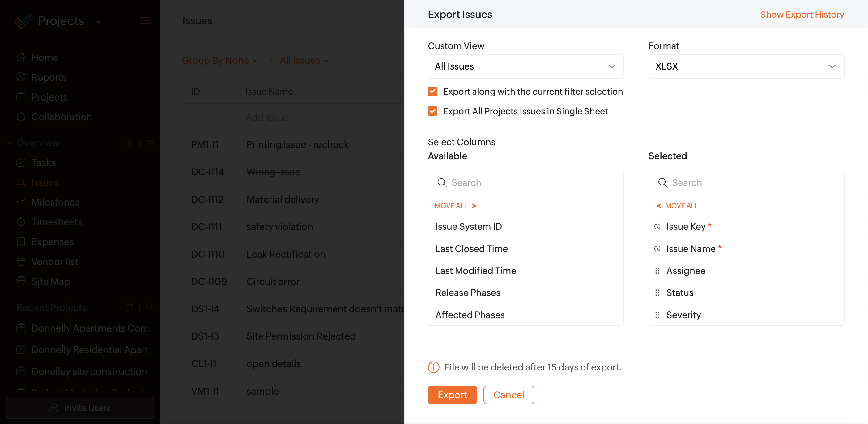Open the Custom View dropdown
Viewport: 868px width, 424px height.
point(525,66)
